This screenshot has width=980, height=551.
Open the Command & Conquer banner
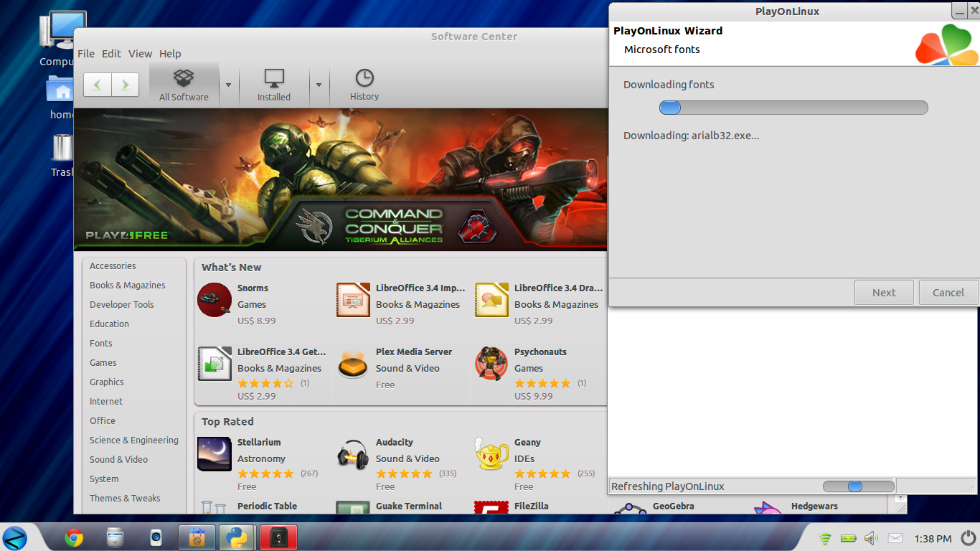340,179
